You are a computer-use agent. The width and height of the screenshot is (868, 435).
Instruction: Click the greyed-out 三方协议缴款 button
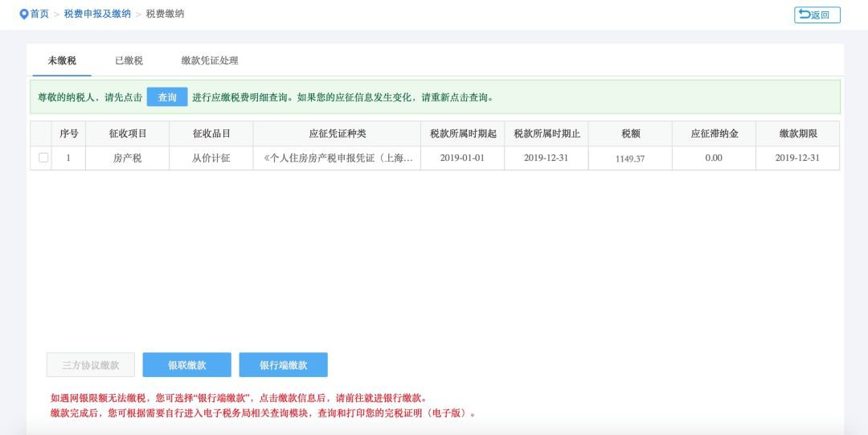coord(90,365)
